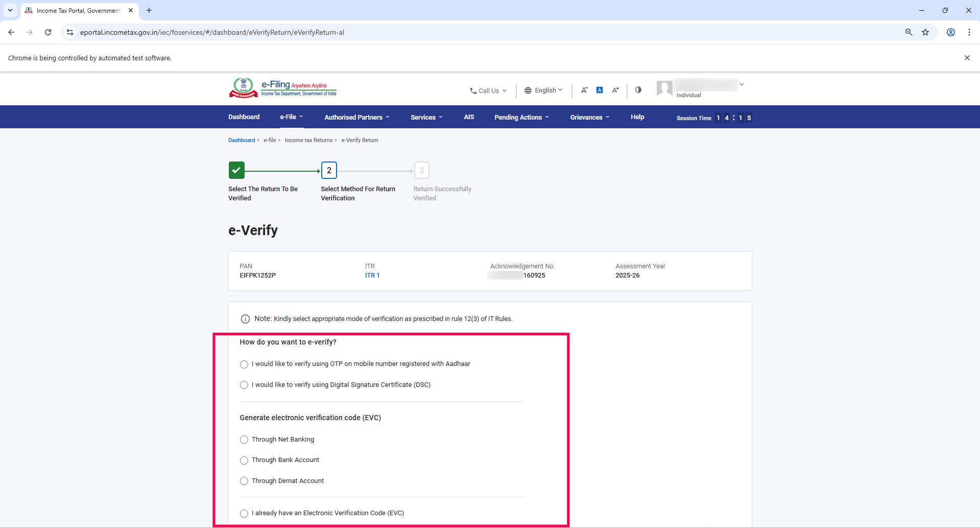
Task: Select verify using Aadhaar OTP option
Action: 244,364
